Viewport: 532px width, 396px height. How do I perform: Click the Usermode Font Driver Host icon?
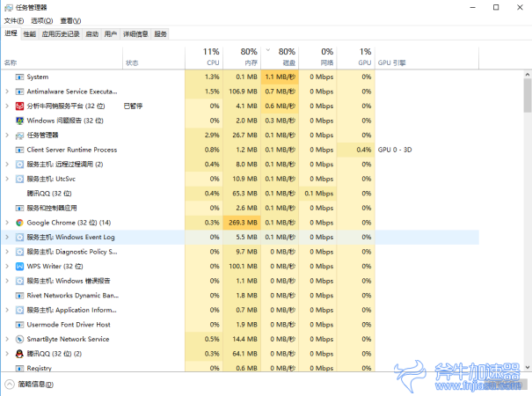pos(19,325)
